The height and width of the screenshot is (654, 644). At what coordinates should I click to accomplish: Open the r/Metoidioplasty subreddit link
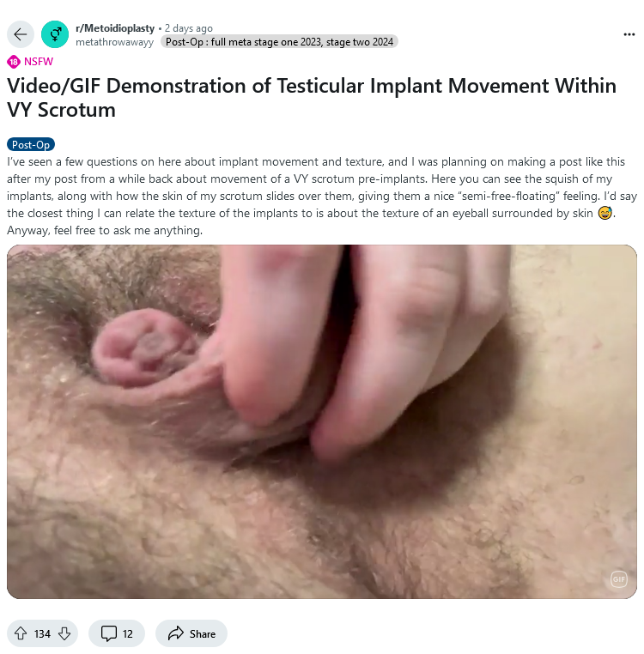coord(115,28)
